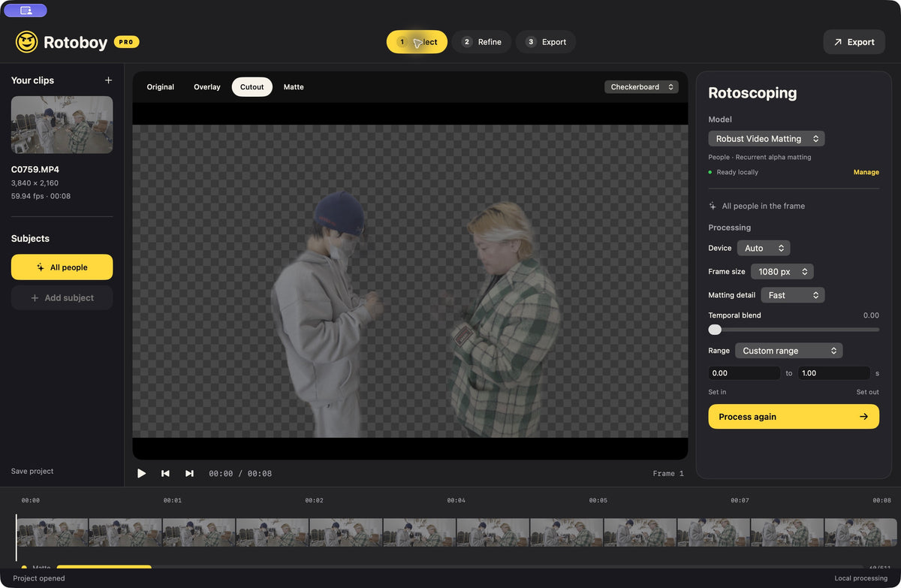Click the green Ready locally status dot
The width and height of the screenshot is (901, 588).
711,173
